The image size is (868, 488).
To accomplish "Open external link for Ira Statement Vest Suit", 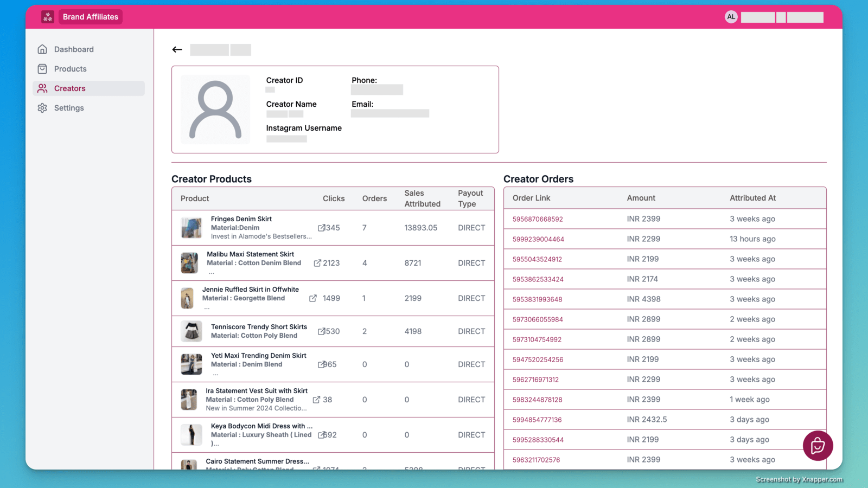I will 316,400.
